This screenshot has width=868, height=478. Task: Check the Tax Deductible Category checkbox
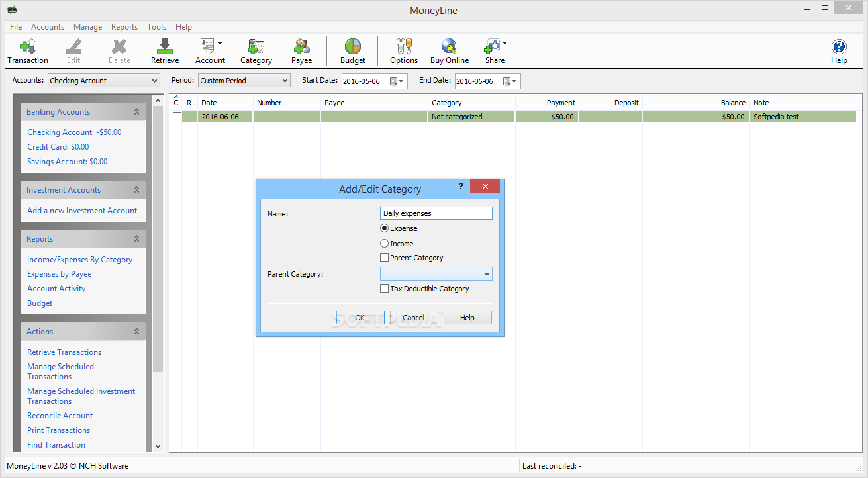pos(385,289)
